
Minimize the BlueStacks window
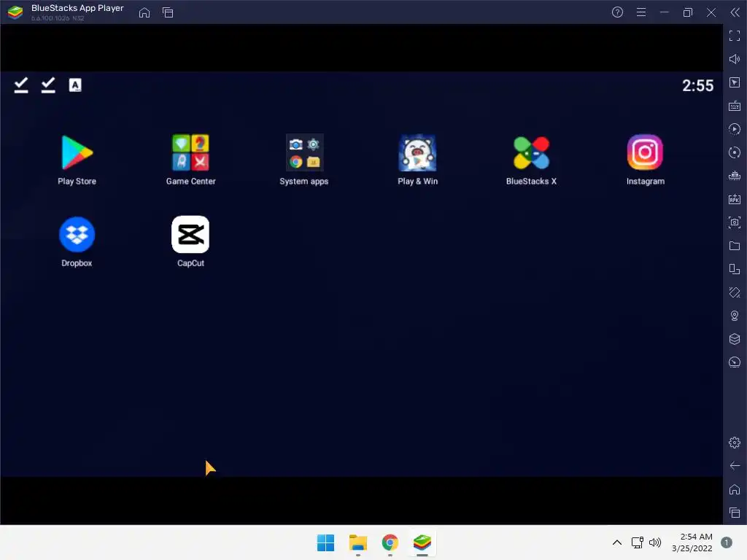click(x=665, y=12)
